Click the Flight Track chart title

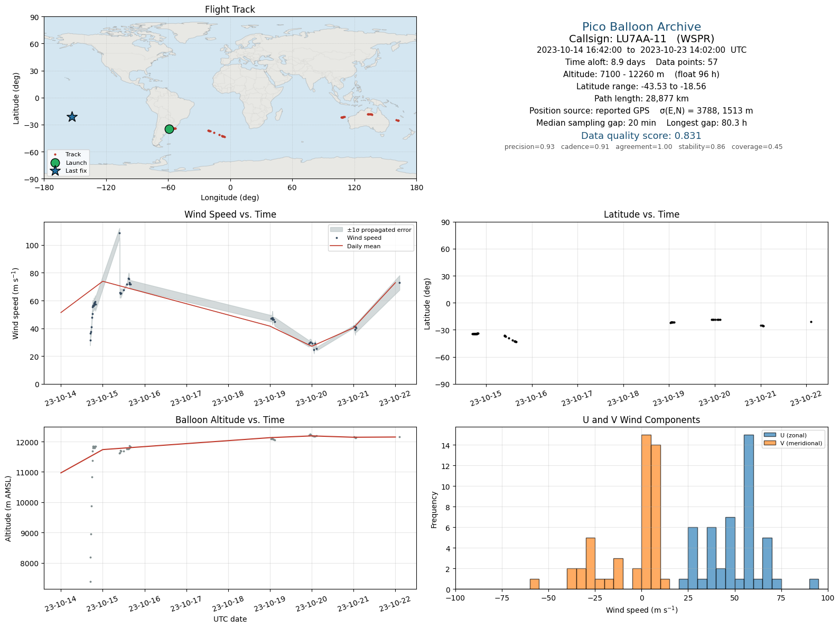pyautogui.click(x=230, y=10)
